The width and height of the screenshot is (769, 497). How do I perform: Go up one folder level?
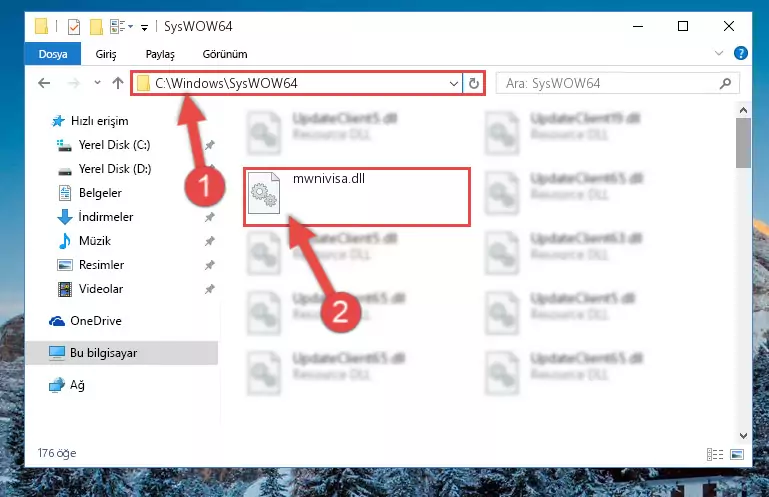pyautogui.click(x=118, y=83)
